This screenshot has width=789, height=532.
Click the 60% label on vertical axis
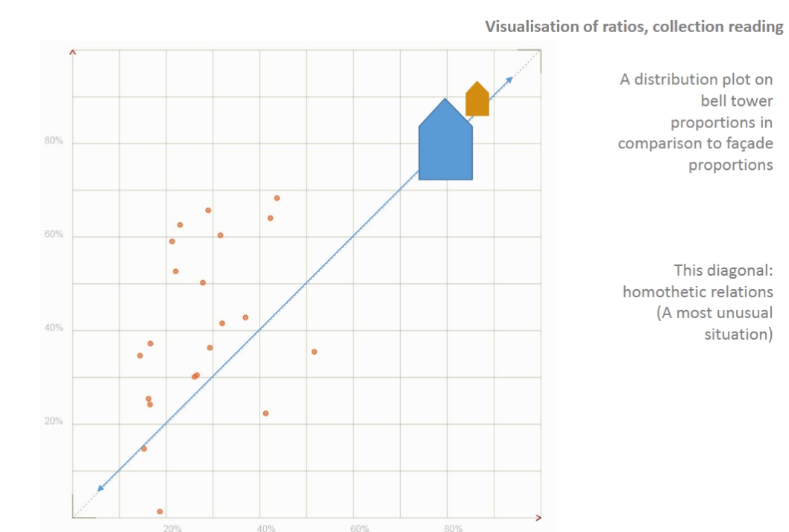(54, 234)
